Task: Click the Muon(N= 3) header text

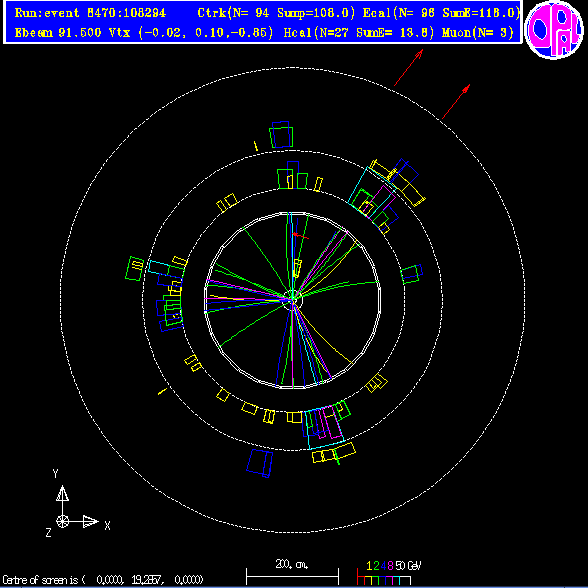Action: coord(478,33)
